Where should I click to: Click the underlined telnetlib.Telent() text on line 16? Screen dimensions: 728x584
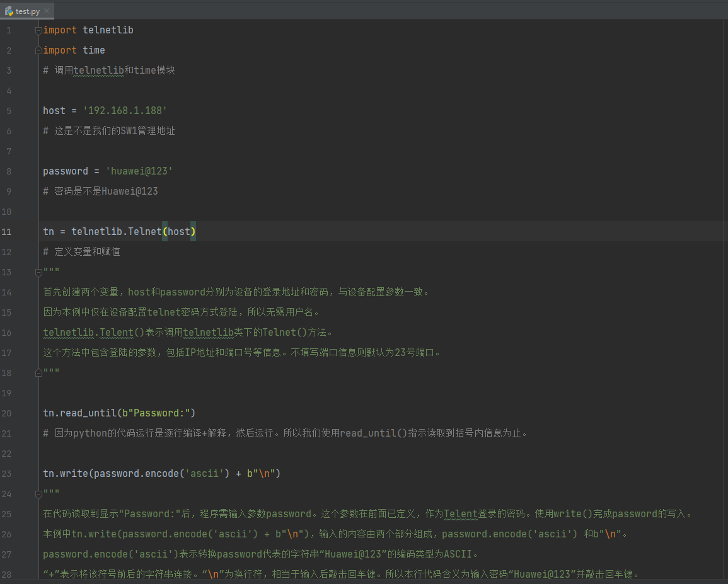coord(95,332)
